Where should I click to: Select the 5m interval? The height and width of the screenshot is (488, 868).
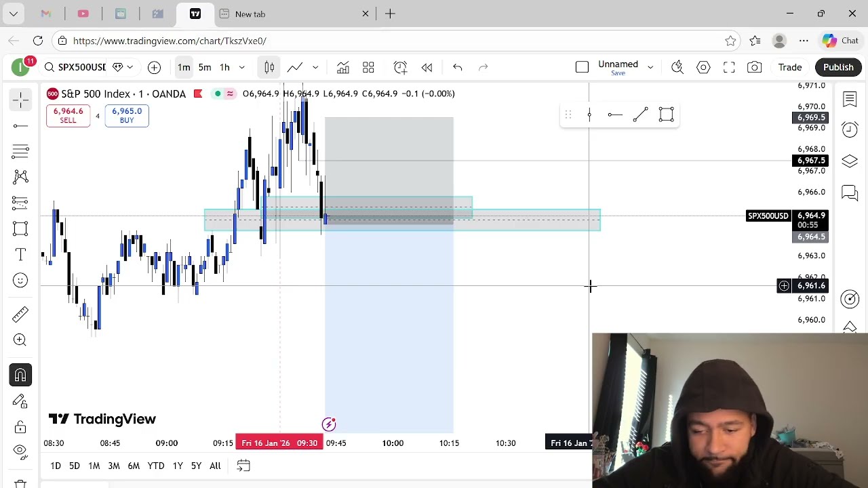(205, 67)
